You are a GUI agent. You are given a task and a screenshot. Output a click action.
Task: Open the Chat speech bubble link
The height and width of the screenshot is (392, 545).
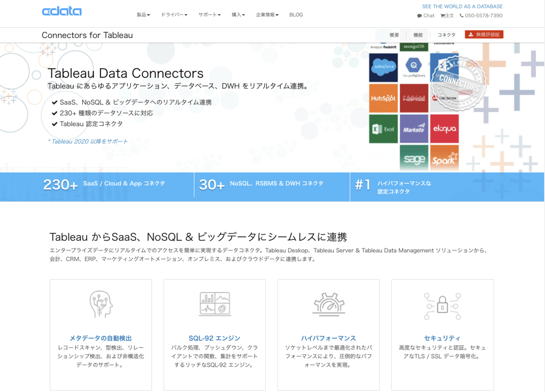(426, 15)
